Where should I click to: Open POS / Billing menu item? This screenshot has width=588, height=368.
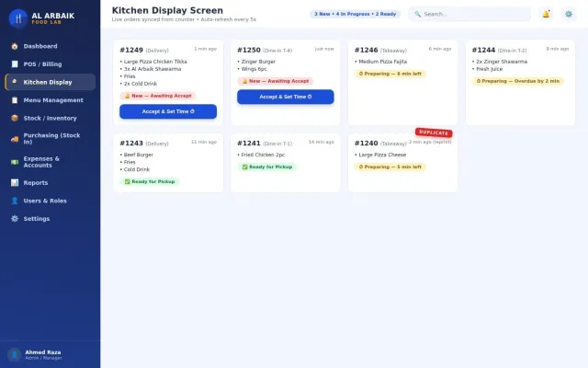click(x=51, y=64)
